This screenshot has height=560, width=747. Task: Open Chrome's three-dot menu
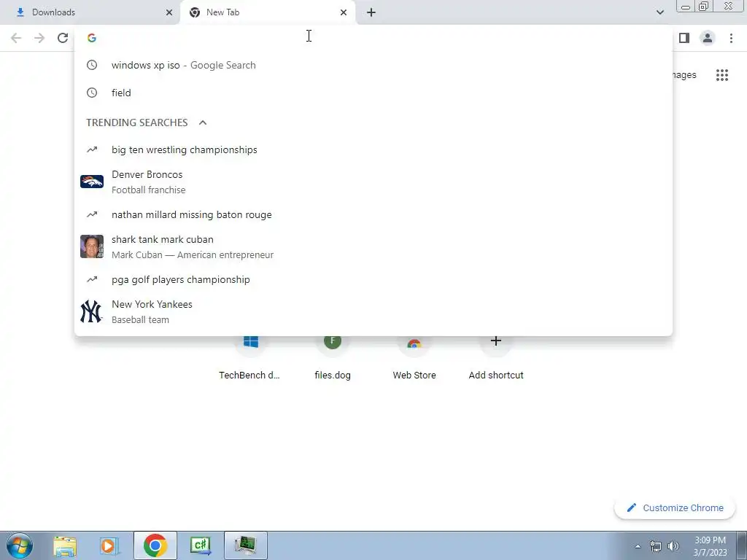point(731,38)
